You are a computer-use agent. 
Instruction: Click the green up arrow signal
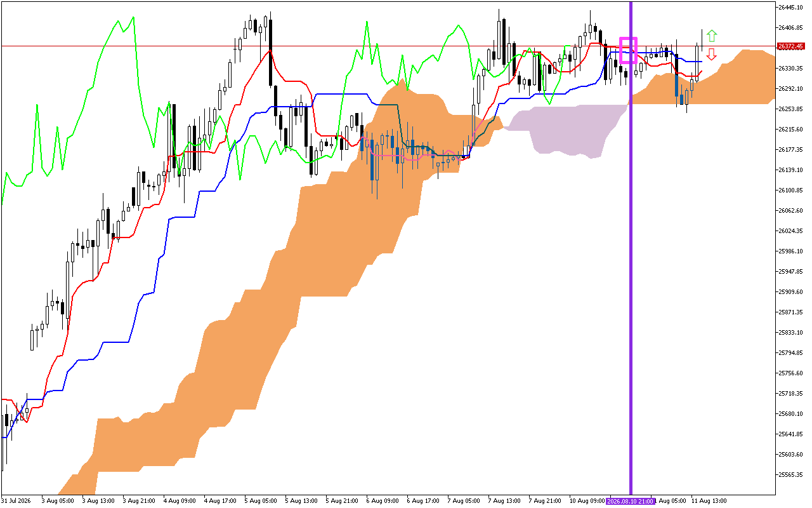point(712,36)
